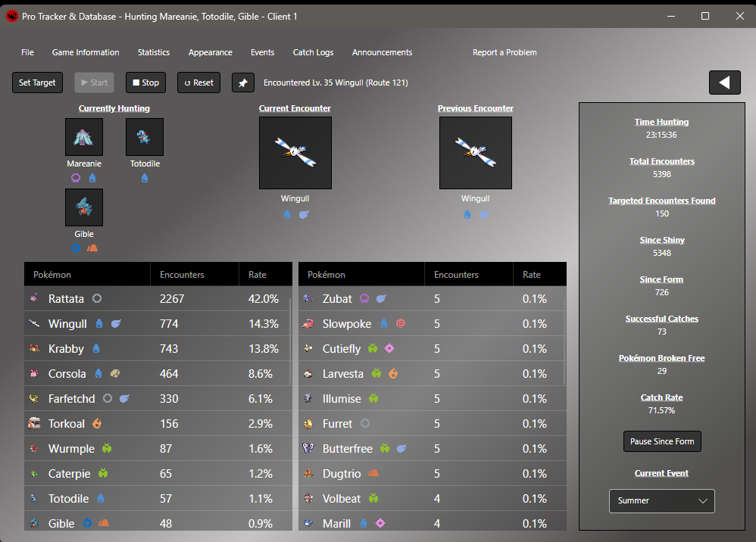Click the right table vertical scrollbar
This screenshot has height=542, width=756.
(564, 341)
